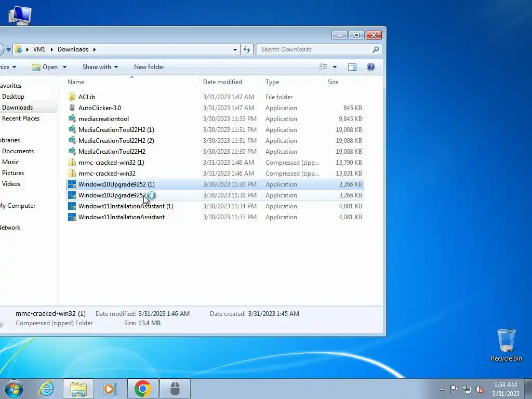This screenshot has height=399, width=532.
Task: Open the network tray icon
Action: [x=467, y=389]
